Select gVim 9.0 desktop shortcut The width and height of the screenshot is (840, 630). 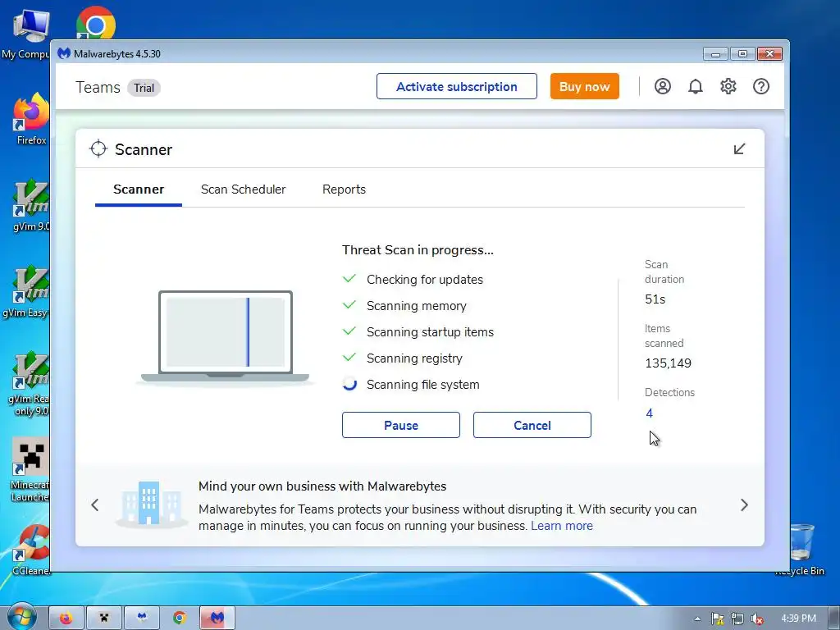(31, 205)
